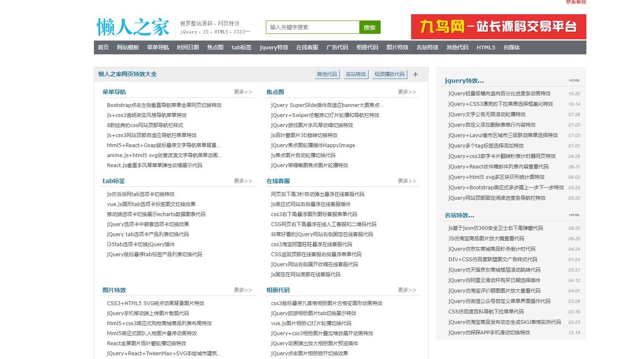The height and width of the screenshot is (359, 644).
Task: Click the 懒人之家 site logo
Action: [133, 27]
